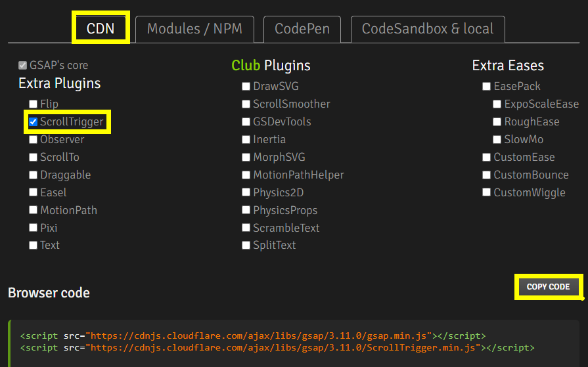Enable the SlowMo ease checkbox

click(x=497, y=139)
